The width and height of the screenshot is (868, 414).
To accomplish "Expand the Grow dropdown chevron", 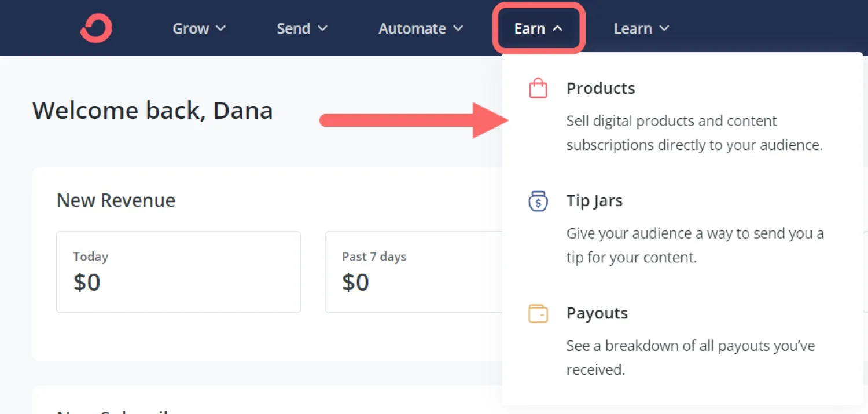I will [x=220, y=28].
